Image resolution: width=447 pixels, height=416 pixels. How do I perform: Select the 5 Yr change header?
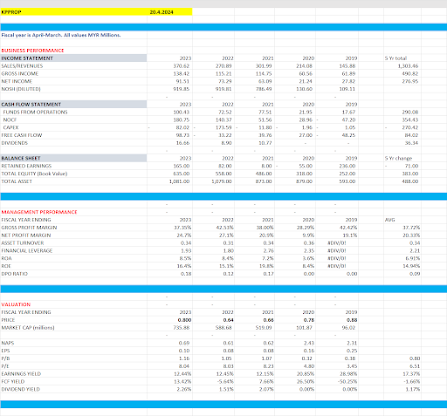[398, 158]
